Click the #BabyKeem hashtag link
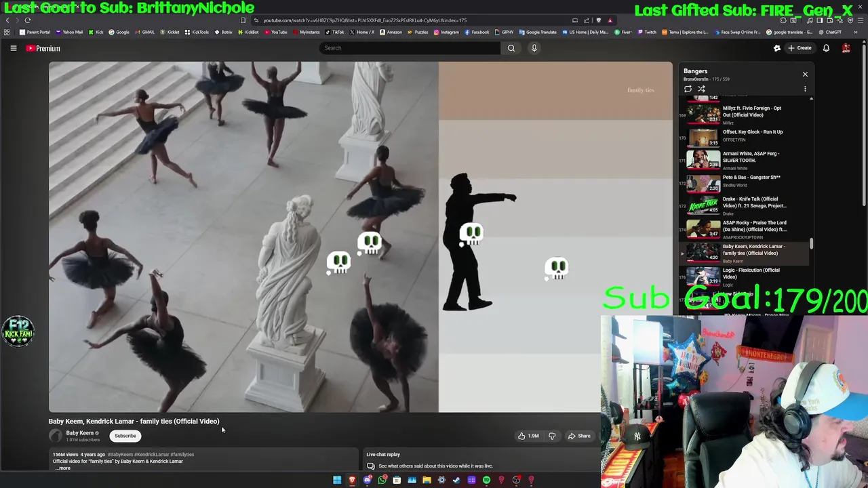The image size is (868, 488). click(x=120, y=454)
